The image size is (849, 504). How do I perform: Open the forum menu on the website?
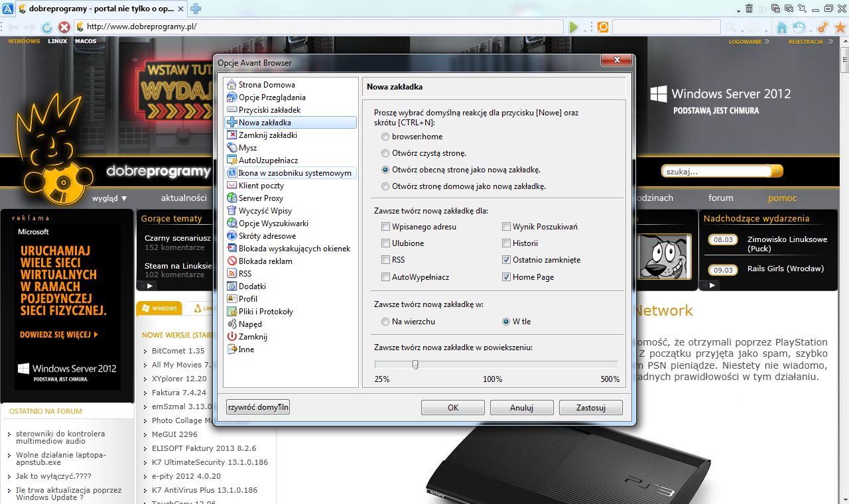(721, 198)
